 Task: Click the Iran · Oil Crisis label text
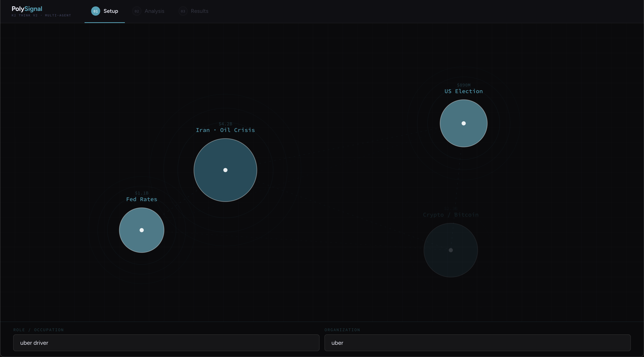tap(225, 130)
